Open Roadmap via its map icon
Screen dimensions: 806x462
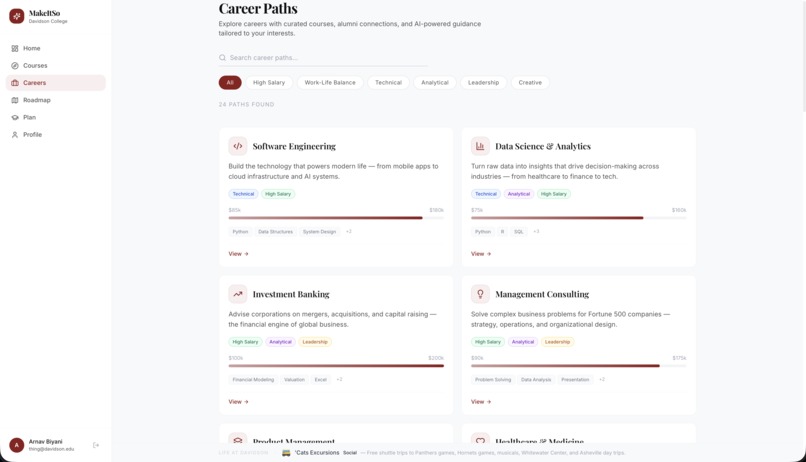[15, 100]
